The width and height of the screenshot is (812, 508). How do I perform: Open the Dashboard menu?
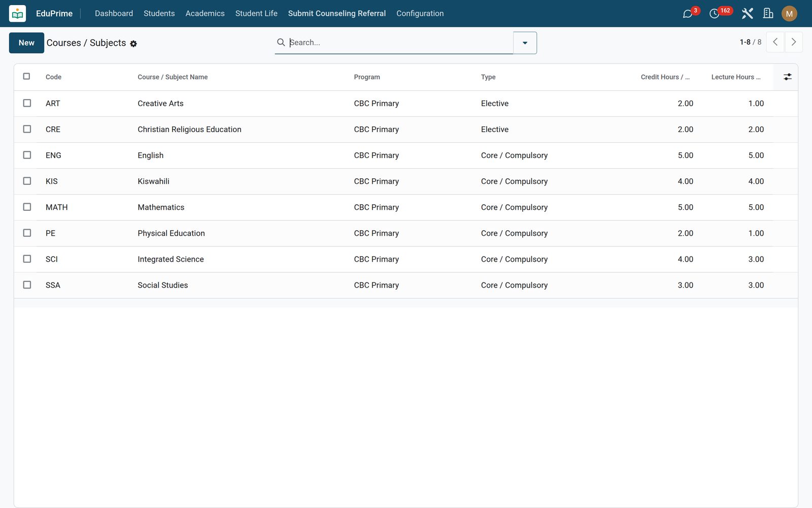tap(114, 14)
